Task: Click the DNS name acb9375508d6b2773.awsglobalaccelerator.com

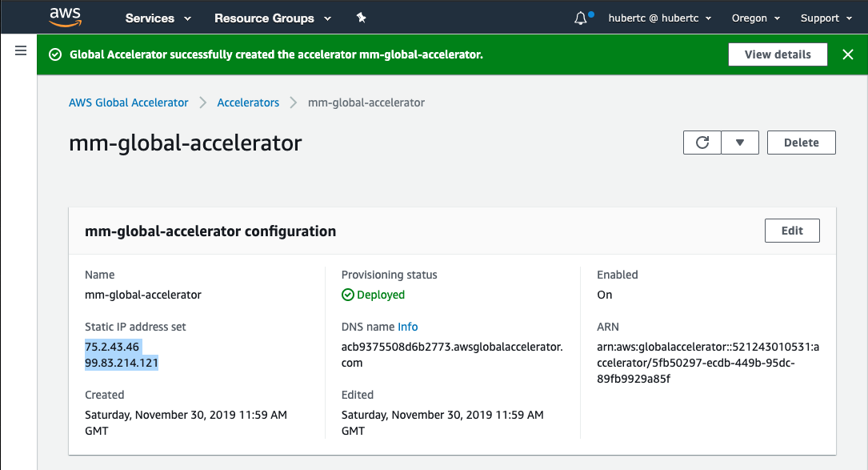Action: click(452, 355)
